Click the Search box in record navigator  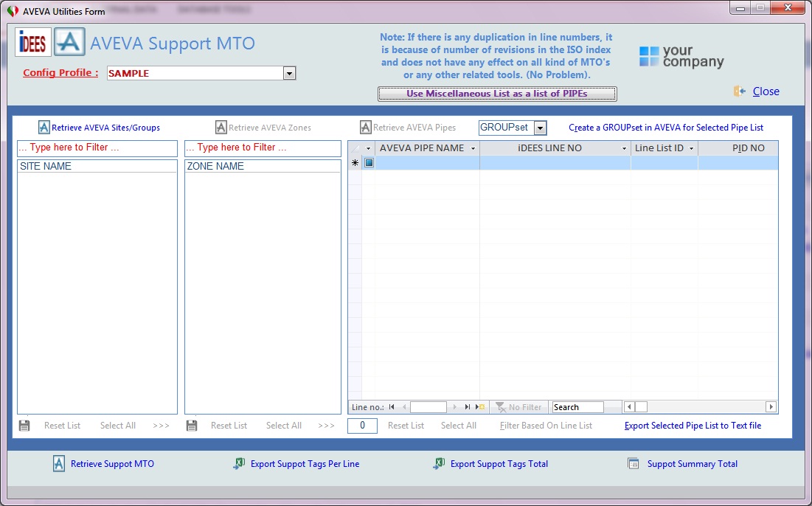[x=578, y=407]
